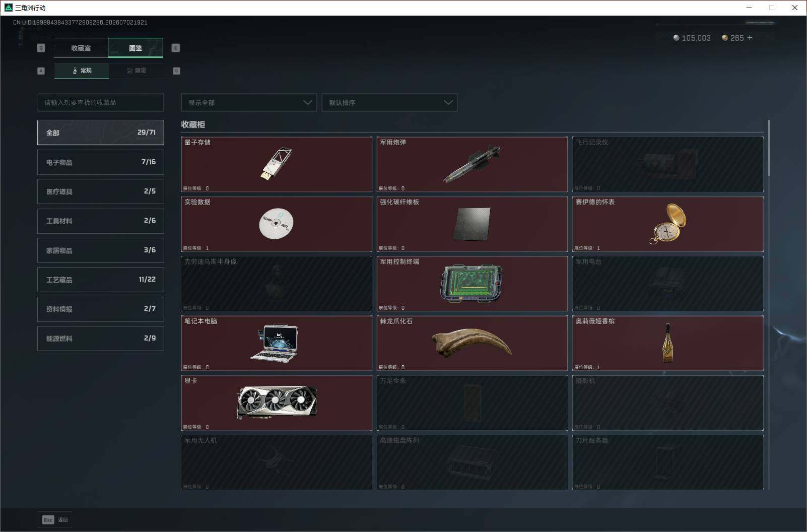Screen dimensions: 807x532
Task: Click the collection list vertical scrollbar
Action: coord(769,148)
